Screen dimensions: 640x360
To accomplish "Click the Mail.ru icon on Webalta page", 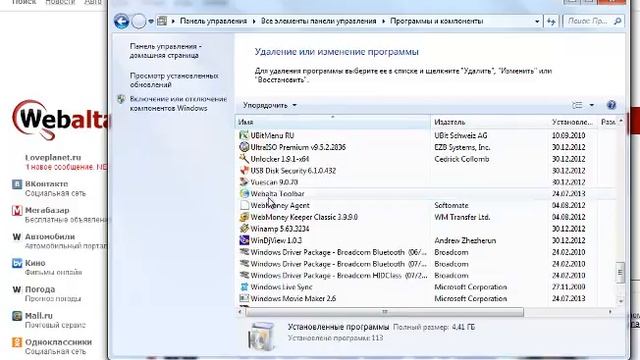I will [x=17, y=316].
